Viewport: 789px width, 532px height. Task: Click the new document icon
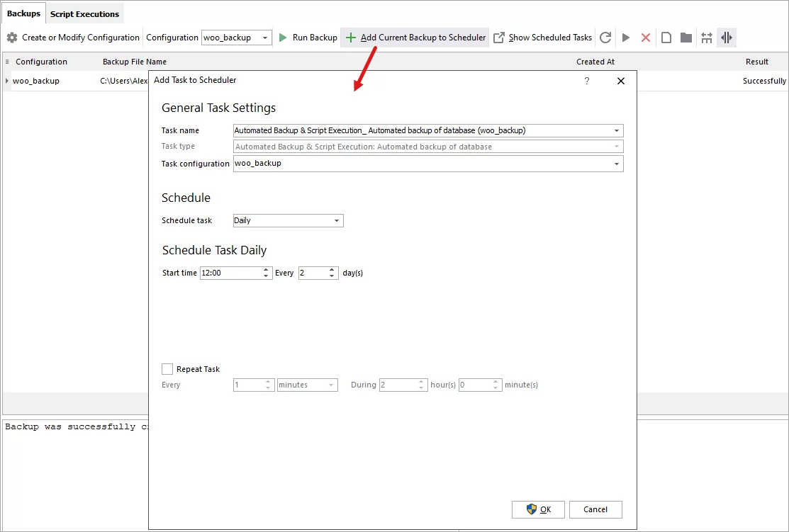[666, 38]
